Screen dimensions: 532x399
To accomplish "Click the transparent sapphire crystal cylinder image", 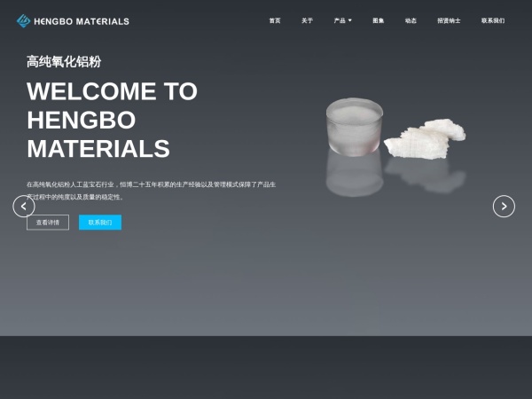I will 355,127.
